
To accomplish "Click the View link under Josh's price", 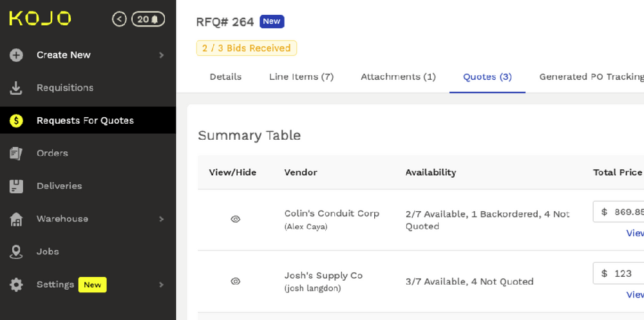I will [635, 294].
